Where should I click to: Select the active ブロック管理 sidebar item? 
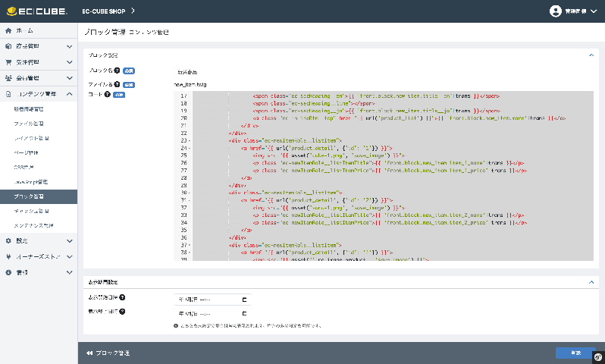tap(39, 196)
